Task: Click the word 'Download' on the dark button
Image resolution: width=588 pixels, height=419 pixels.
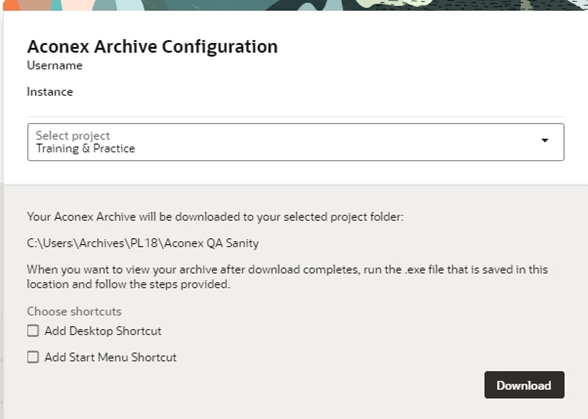Action: [524, 385]
